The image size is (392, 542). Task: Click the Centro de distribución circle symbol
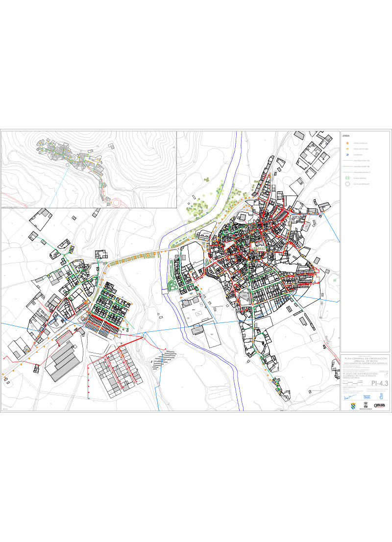[346, 184]
